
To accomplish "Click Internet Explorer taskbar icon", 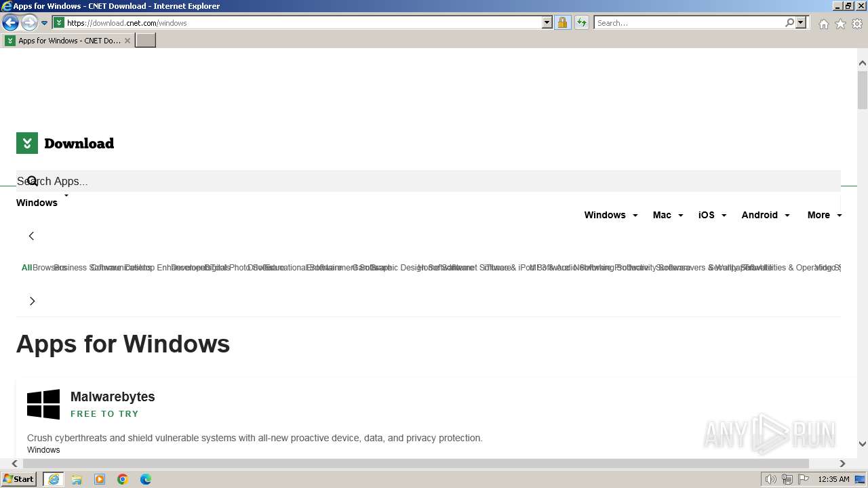I will click(x=54, y=479).
